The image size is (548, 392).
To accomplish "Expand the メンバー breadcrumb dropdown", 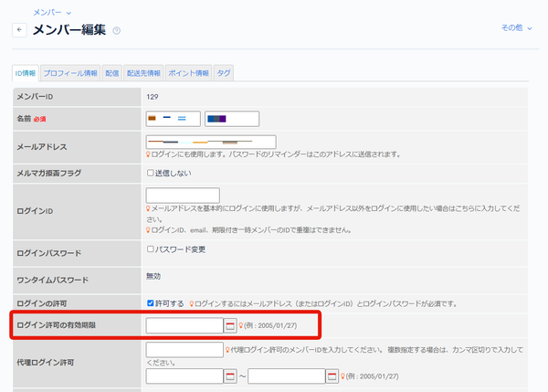I will pos(52,13).
